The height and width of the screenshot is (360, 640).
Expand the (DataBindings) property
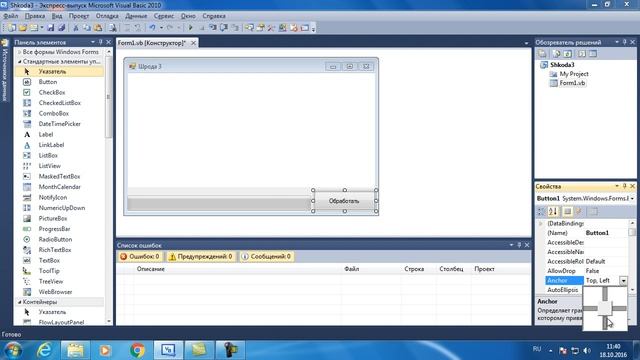541,224
